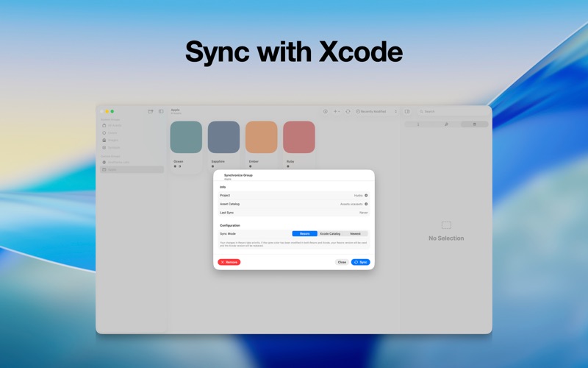Click the 'Project' row label
The image size is (588, 368).
pyautogui.click(x=225, y=195)
